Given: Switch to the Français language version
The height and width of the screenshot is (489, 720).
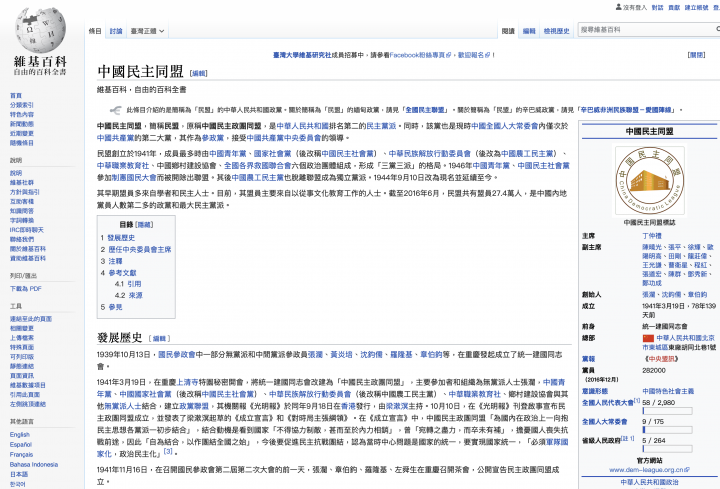Looking at the screenshot, I should [21, 455].
